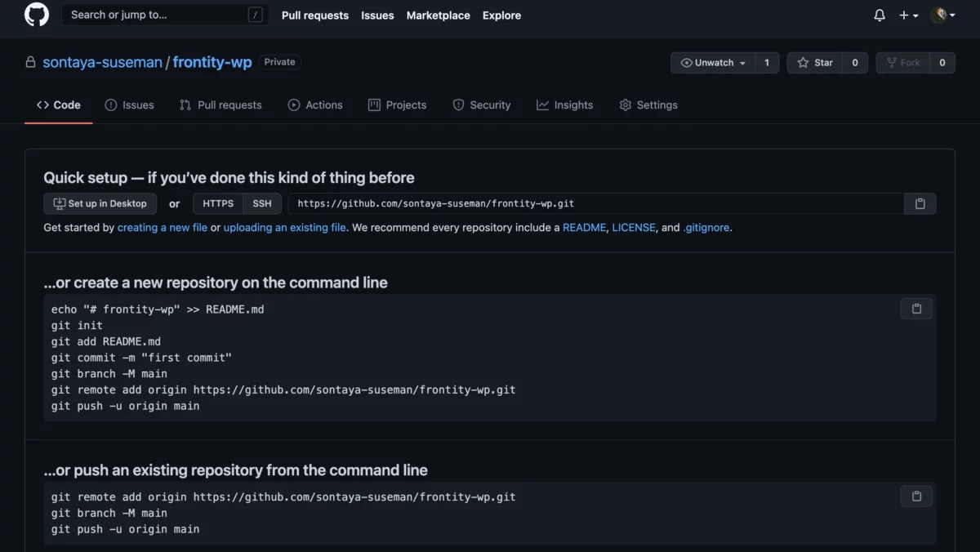Open the repository Settings tab
Viewport: 980px width, 552px height.
pos(648,105)
